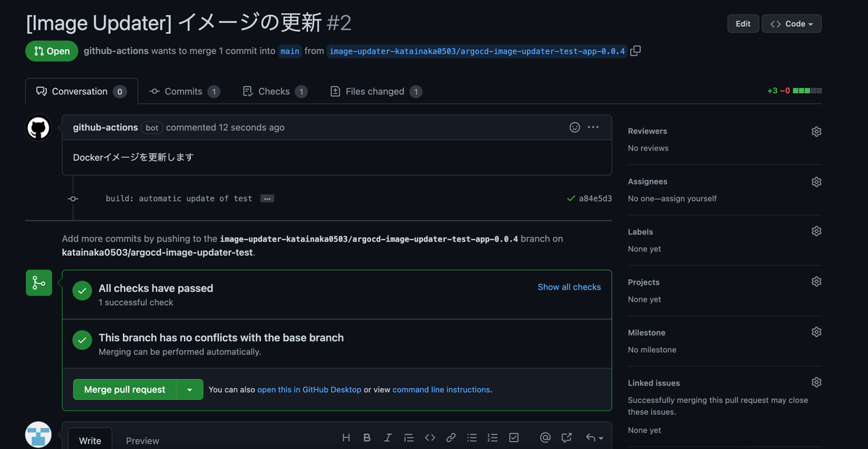Click the Show all checks link

[x=569, y=287]
